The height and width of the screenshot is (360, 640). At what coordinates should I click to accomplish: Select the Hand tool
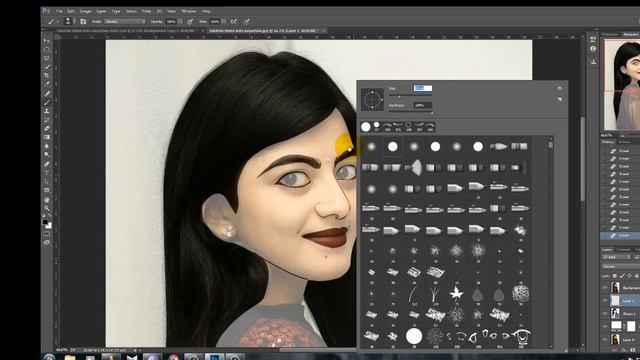point(47,200)
